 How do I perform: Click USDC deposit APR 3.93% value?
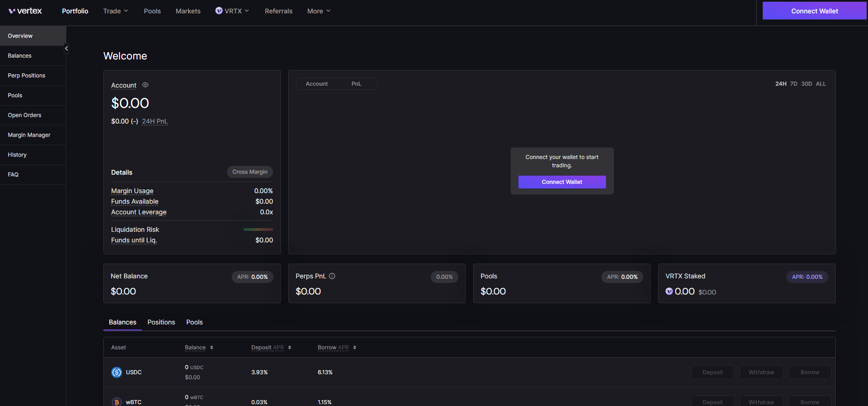[x=260, y=372]
